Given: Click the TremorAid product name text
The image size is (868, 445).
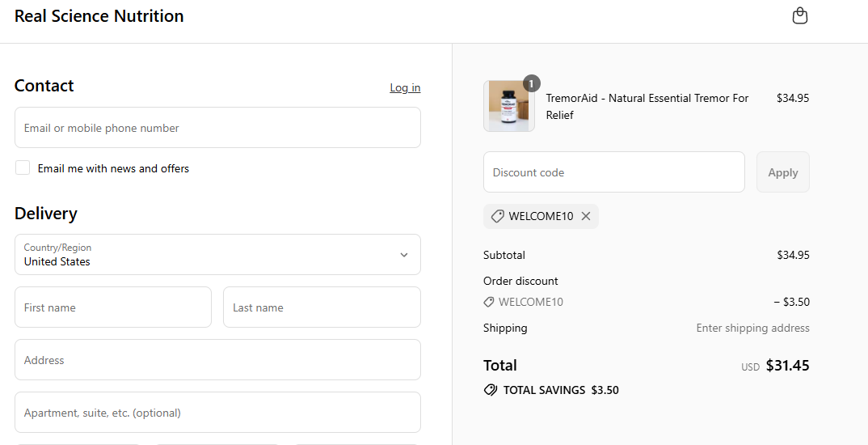Looking at the screenshot, I should click(x=647, y=107).
